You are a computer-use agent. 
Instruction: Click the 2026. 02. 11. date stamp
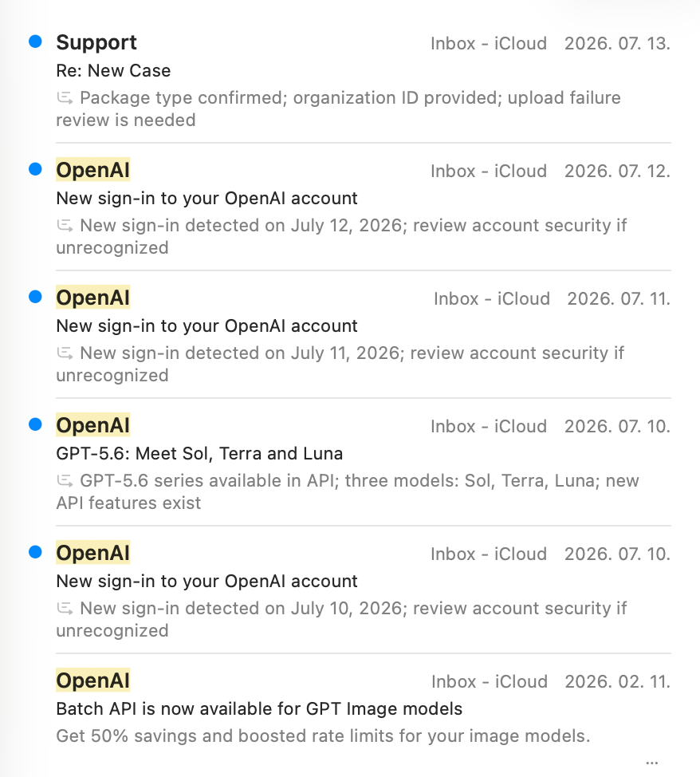617,682
